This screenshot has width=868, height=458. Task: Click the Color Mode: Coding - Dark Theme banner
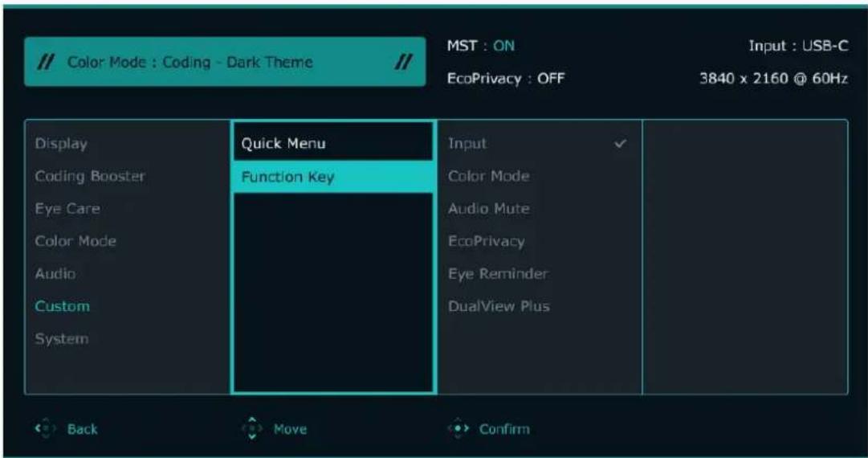(x=225, y=62)
